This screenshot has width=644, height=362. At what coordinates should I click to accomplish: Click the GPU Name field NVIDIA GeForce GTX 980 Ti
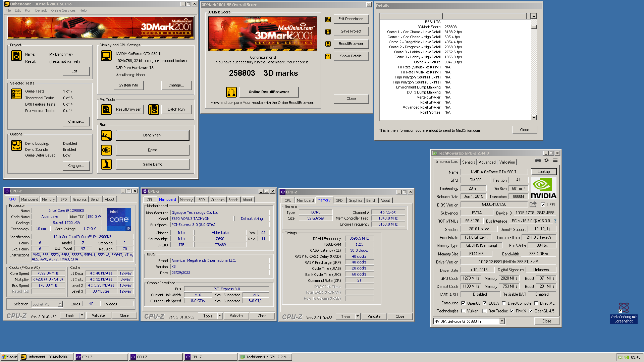pyautogui.click(x=494, y=172)
